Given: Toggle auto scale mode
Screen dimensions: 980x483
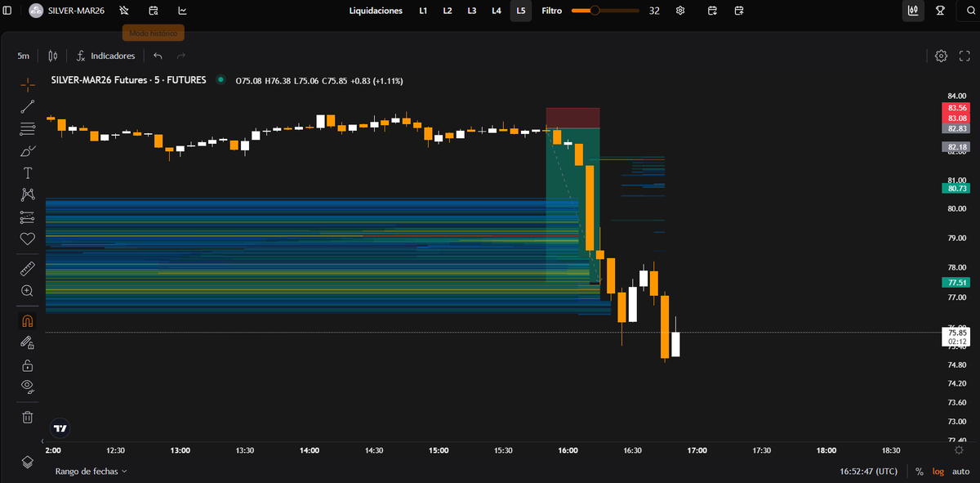Looking at the screenshot, I should click(960, 472).
